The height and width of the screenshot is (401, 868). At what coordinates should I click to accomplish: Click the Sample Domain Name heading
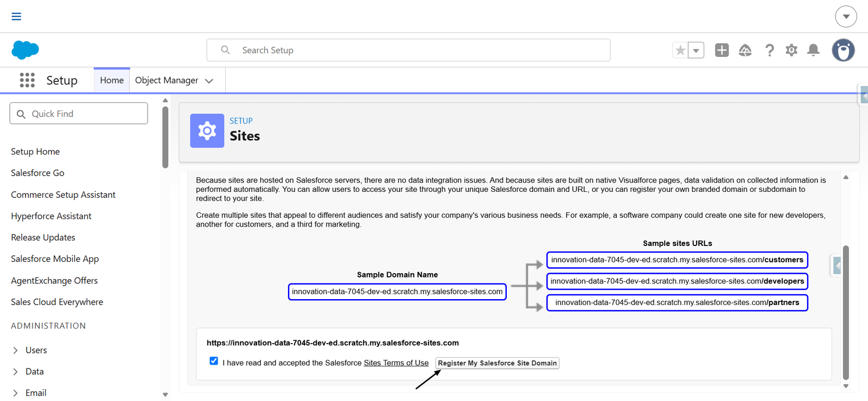tap(397, 275)
